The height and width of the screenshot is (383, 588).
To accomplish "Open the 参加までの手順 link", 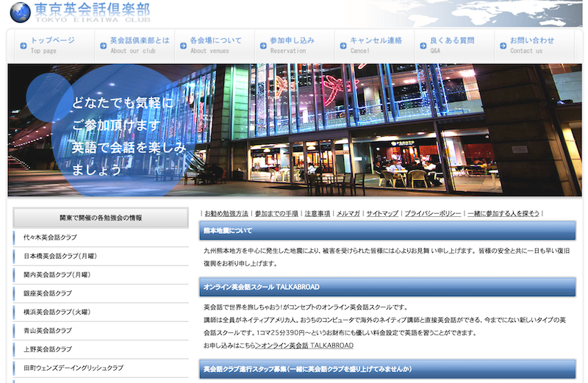I will tap(276, 213).
